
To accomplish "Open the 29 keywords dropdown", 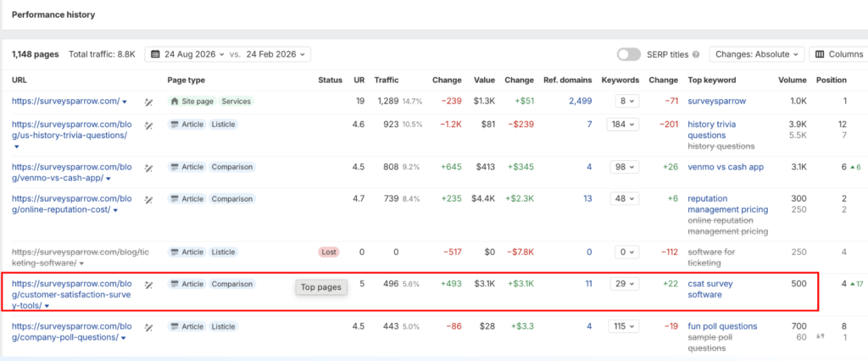I will pyautogui.click(x=625, y=284).
